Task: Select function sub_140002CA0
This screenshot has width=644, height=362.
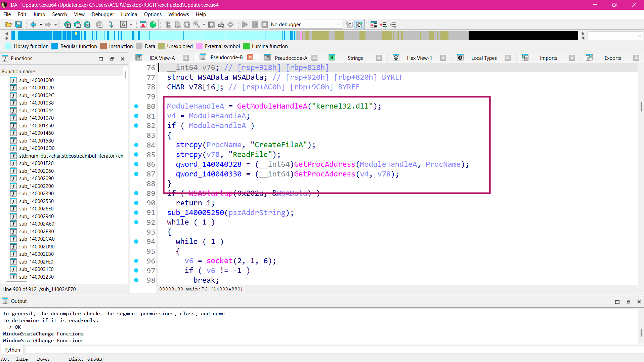Action: click(37, 239)
